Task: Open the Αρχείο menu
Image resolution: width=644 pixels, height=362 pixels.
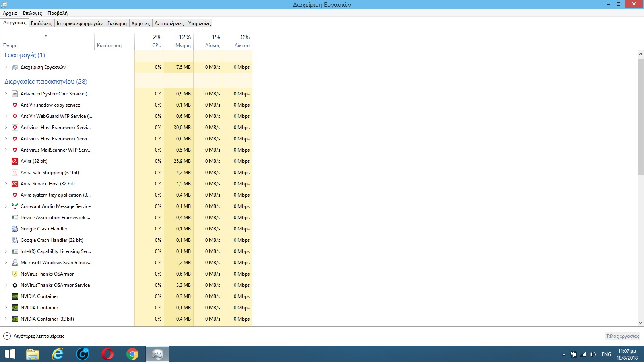Action: (x=10, y=13)
